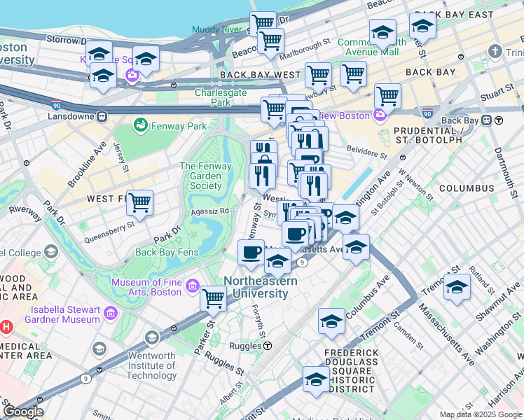Open the shopping cart marker below Back Bay label
The width and height of the screenshot is (524, 420).
(387, 97)
